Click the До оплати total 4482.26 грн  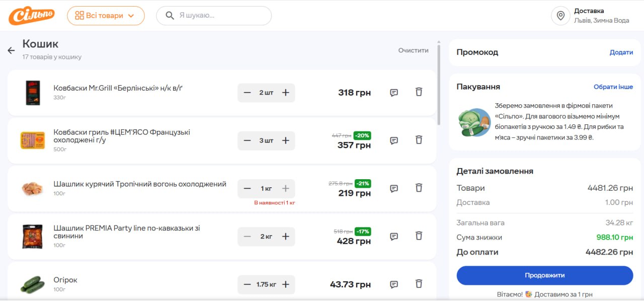(609, 252)
